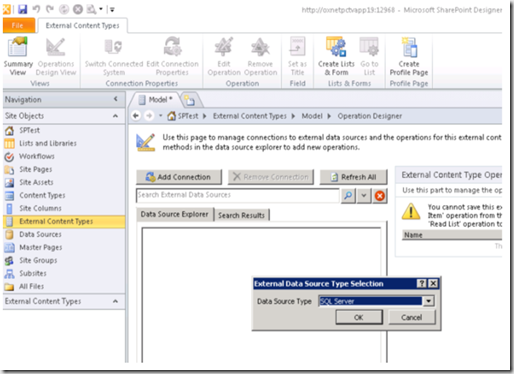Open Subsites in navigation
Viewport: 514px width, 374px height.
click(x=64, y=273)
